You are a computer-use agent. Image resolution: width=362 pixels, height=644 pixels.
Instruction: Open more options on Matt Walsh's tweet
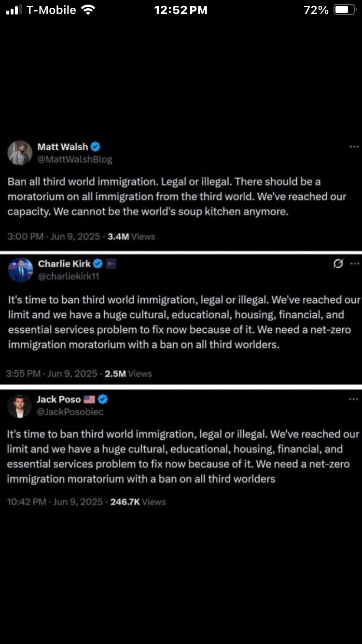[354, 147]
